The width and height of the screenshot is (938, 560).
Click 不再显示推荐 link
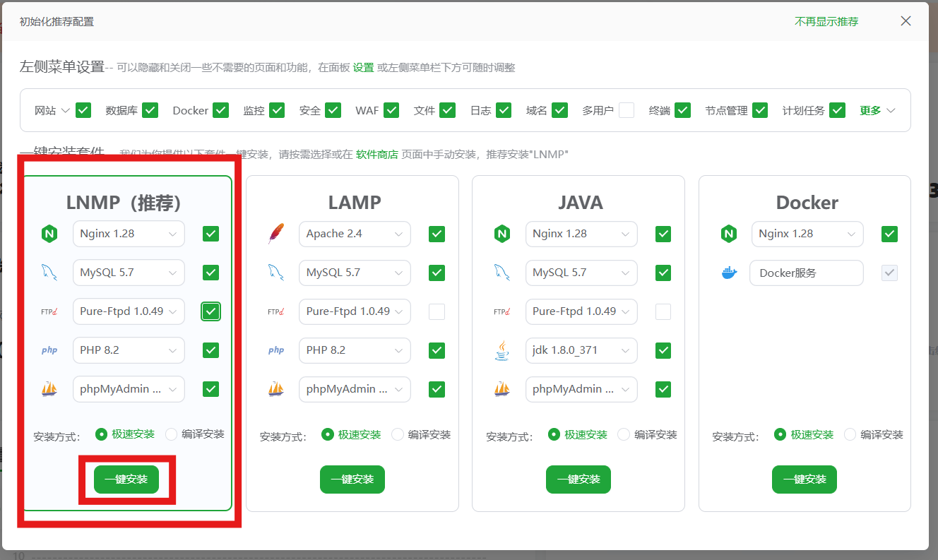[826, 22]
